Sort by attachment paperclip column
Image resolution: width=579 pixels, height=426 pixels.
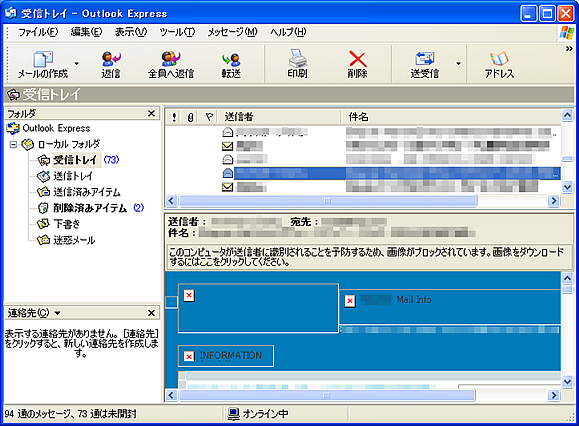[x=190, y=117]
